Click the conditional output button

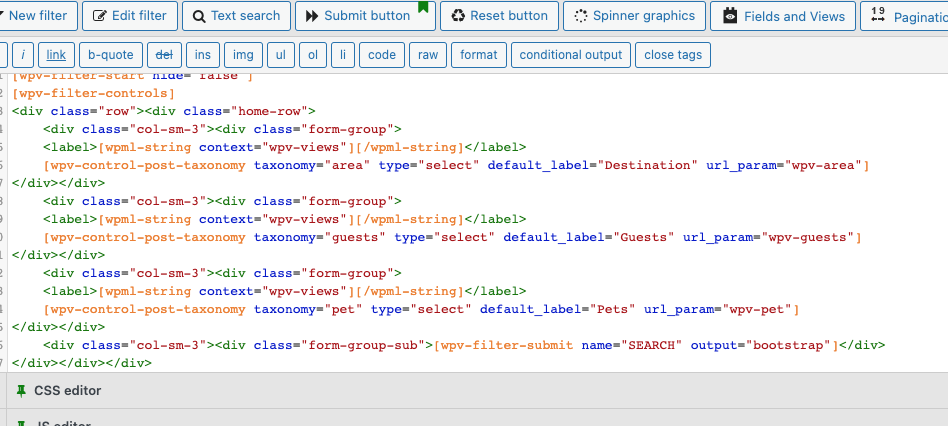pyautogui.click(x=571, y=55)
